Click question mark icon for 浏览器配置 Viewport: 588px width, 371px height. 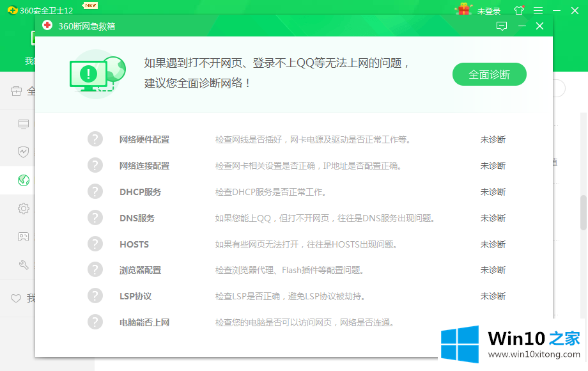click(x=95, y=270)
